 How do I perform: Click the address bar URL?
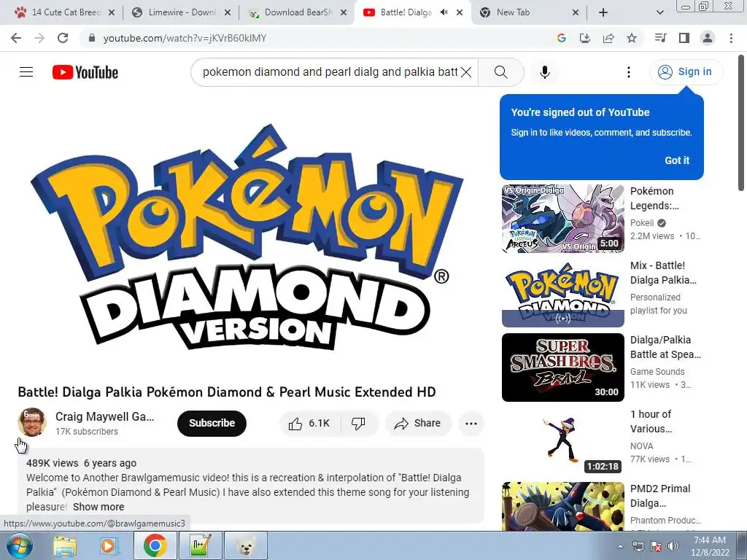185,38
